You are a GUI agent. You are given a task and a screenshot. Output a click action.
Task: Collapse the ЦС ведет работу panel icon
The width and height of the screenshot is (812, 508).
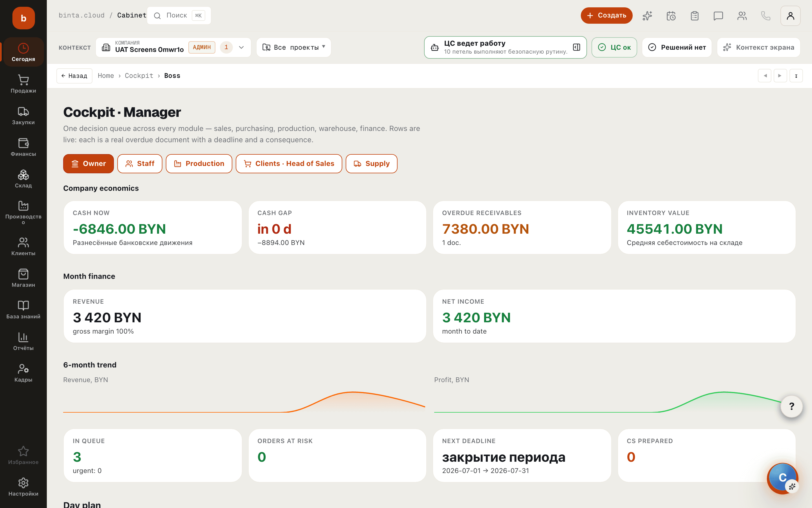577,47
